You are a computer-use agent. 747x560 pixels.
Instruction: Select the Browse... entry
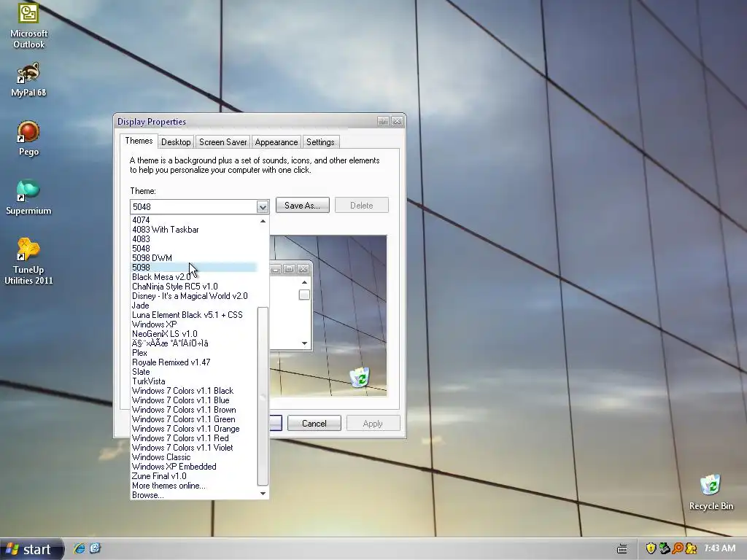tap(194, 495)
